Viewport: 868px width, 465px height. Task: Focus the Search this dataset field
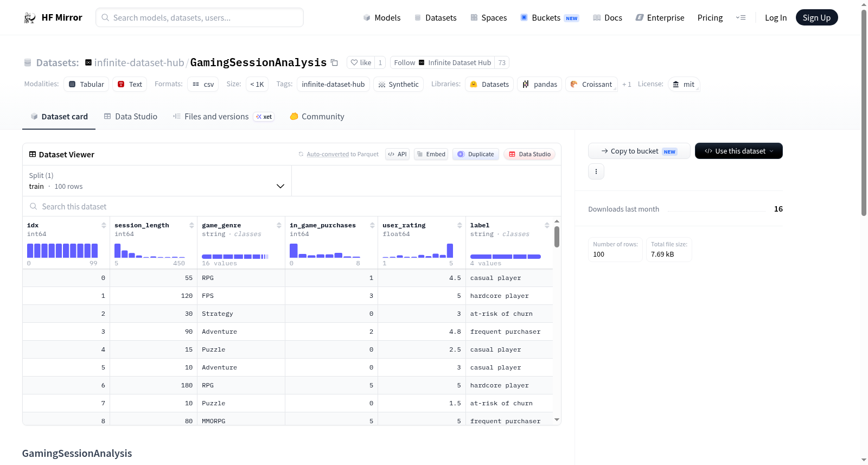point(291,207)
